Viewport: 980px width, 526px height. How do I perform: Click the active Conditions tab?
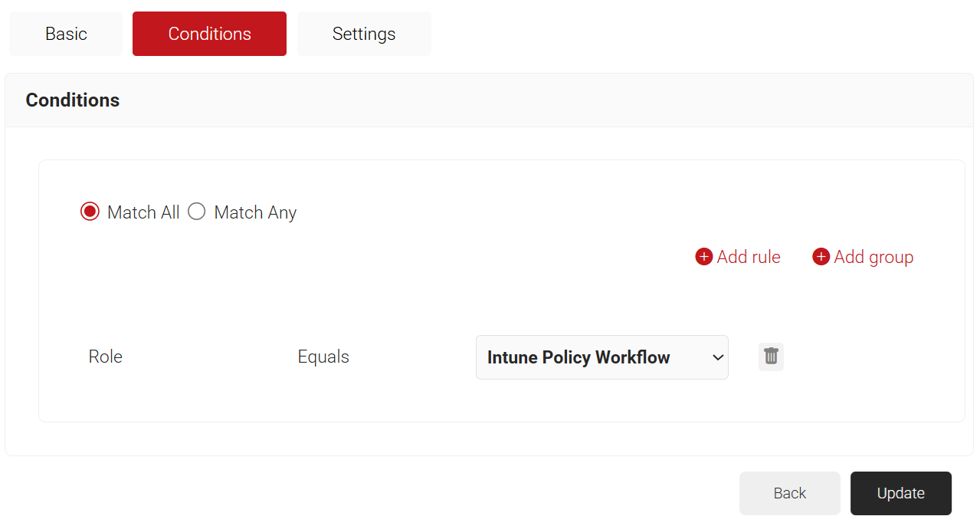[209, 34]
